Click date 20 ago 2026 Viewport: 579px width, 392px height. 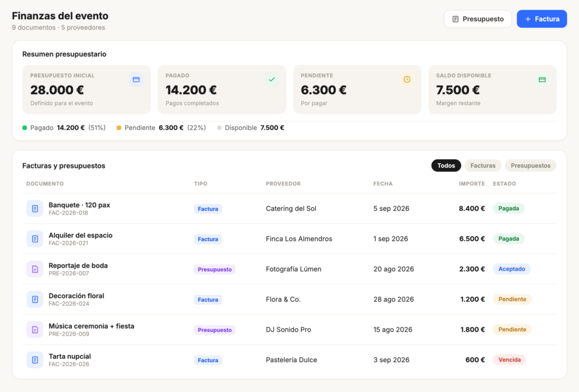(x=394, y=269)
